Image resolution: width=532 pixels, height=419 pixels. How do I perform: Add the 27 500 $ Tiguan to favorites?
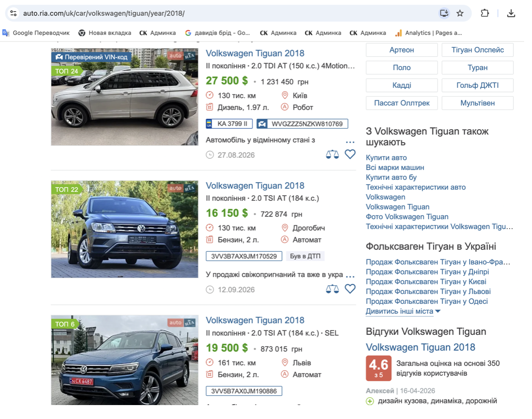click(350, 154)
